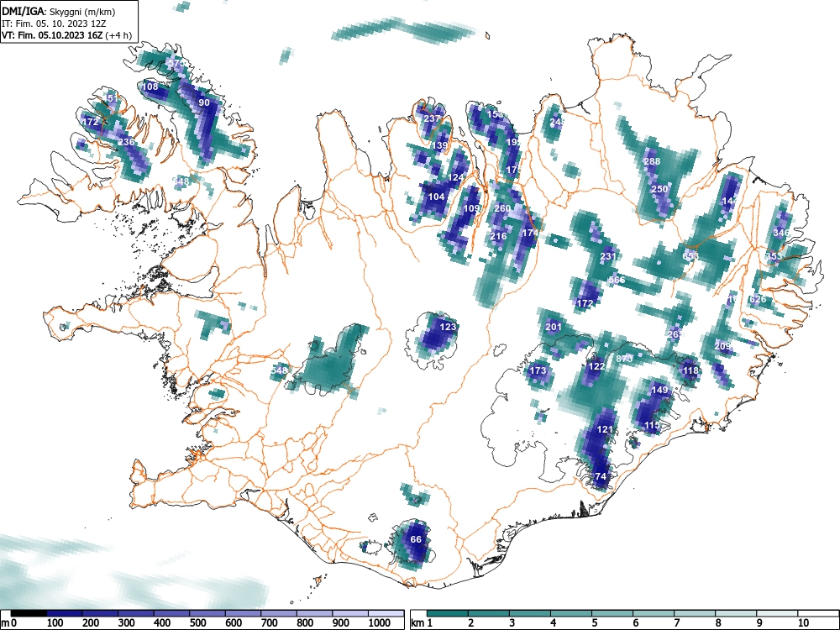
Task: Click the visibility value 74 on the map
Action: pyautogui.click(x=601, y=476)
